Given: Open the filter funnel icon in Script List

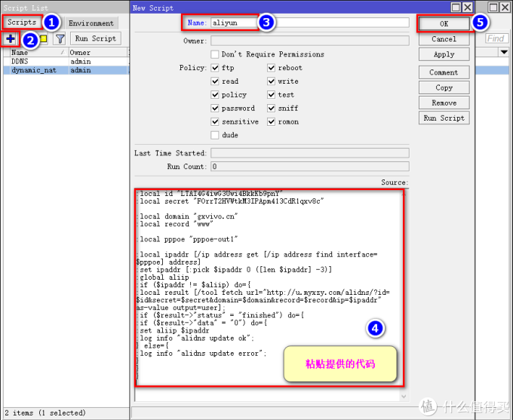Looking at the screenshot, I should point(60,39).
